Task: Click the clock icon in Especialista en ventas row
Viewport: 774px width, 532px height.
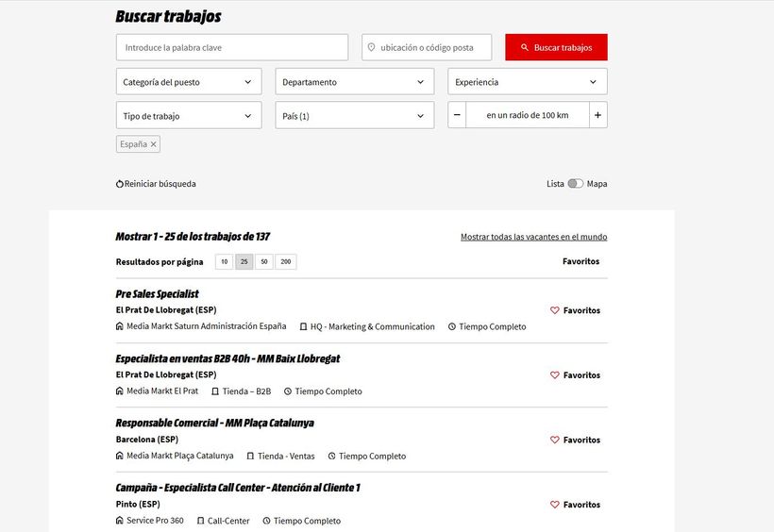Action: click(288, 391)
